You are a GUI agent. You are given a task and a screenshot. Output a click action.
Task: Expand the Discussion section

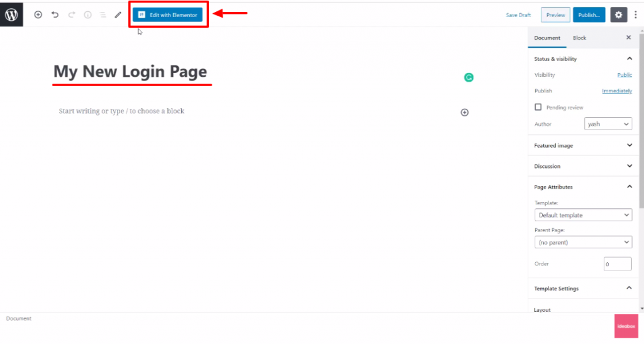click(583, 166)
